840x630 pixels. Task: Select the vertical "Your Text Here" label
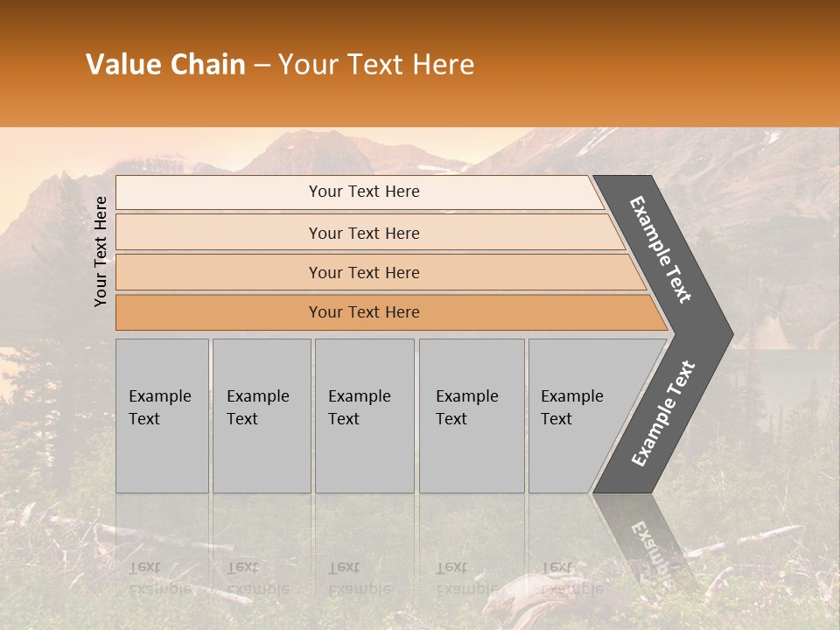[x=101, y=250]
